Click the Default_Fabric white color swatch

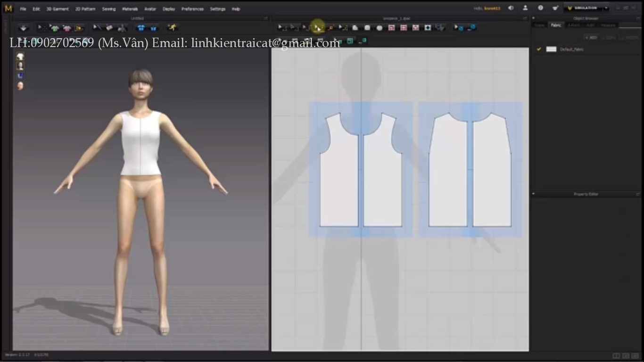click(x=551, y=49)
